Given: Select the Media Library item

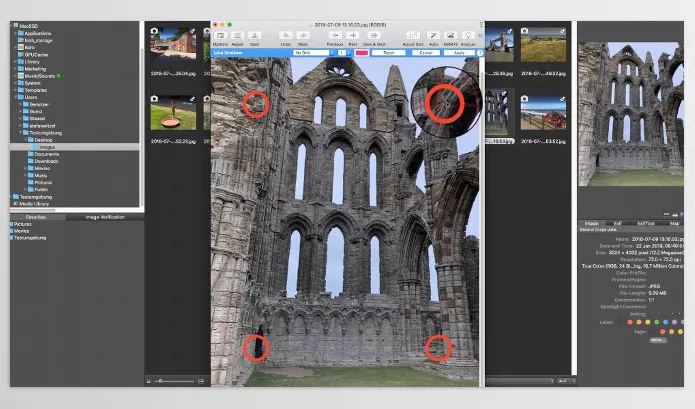Looking at the screenshot, I should [31, 203].
